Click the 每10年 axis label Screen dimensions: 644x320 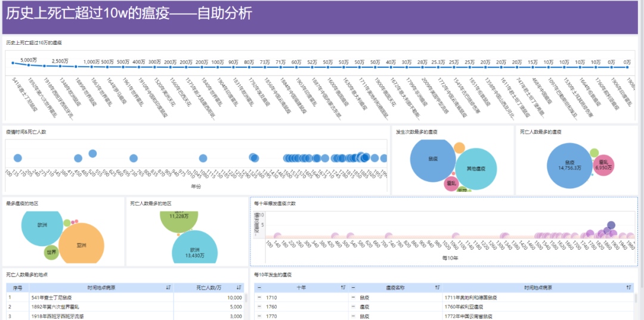(450, 258)
